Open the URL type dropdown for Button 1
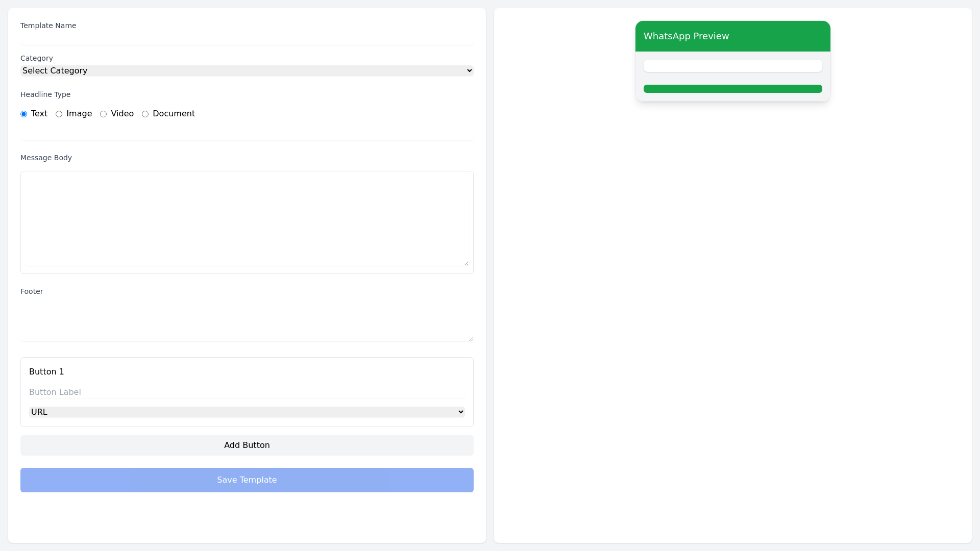Screen dimensions: 980x551 pos(247,411)
